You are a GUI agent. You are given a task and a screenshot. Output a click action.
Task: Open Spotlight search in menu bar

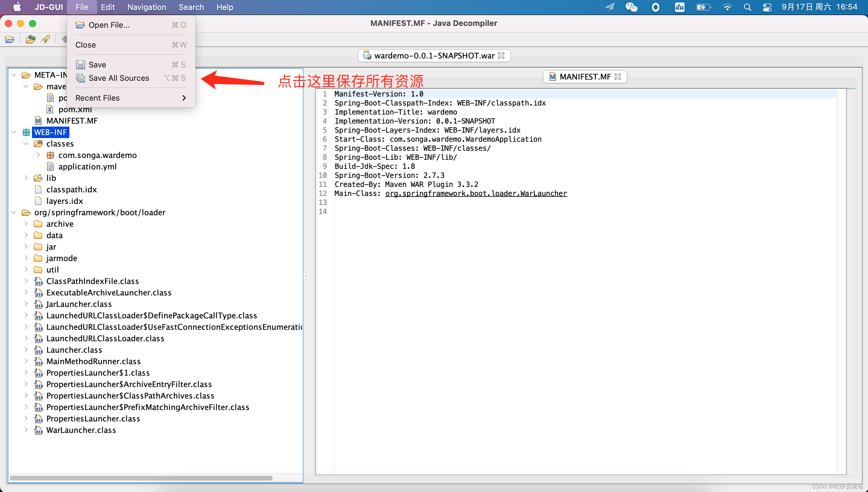click(x=747, y=7)
